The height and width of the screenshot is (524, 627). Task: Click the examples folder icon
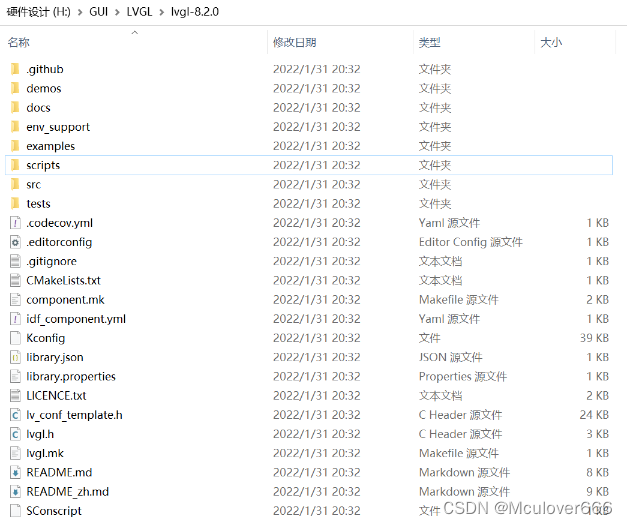pos(15,146)
